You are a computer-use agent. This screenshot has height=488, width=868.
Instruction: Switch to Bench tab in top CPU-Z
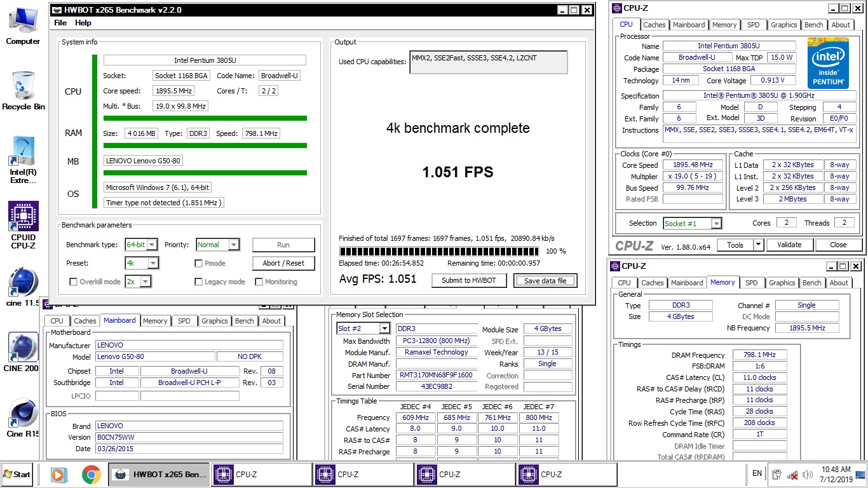pos(813,25)
